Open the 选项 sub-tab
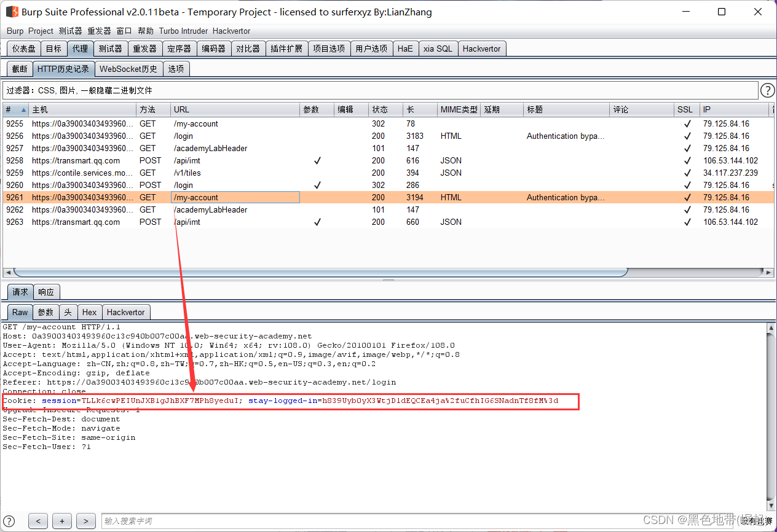The height and width of the screenshot is (532, 777). (176, 69)
